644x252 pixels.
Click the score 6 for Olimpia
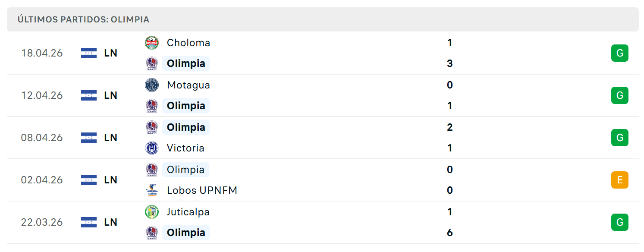450,233
